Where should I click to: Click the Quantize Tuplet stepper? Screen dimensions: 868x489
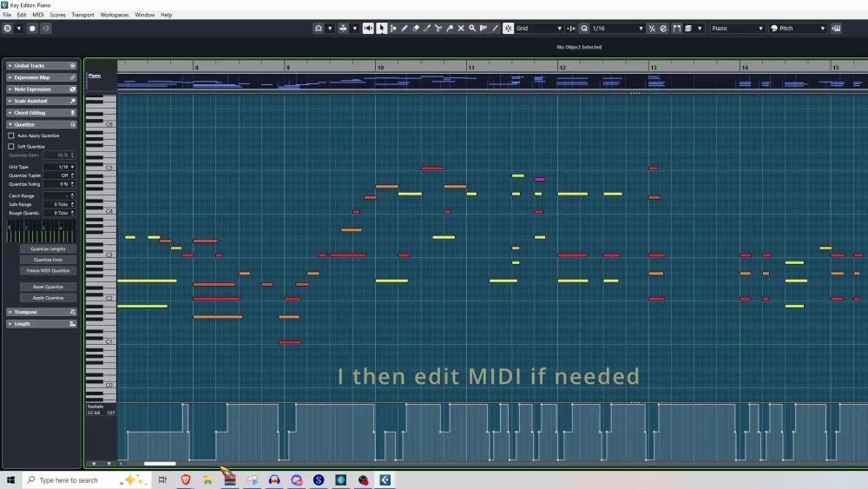[73, 175]
